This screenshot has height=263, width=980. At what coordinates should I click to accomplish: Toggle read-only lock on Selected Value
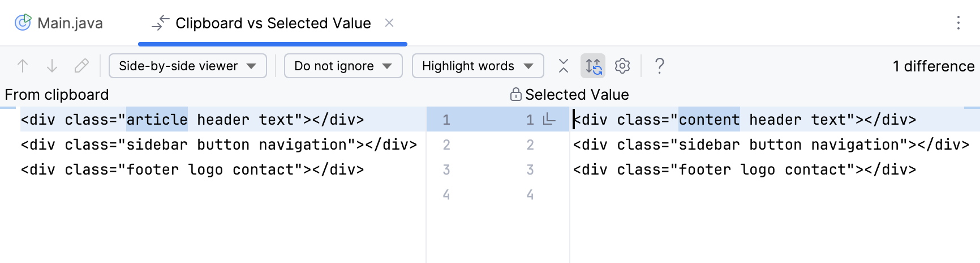[x=515, y=94]
